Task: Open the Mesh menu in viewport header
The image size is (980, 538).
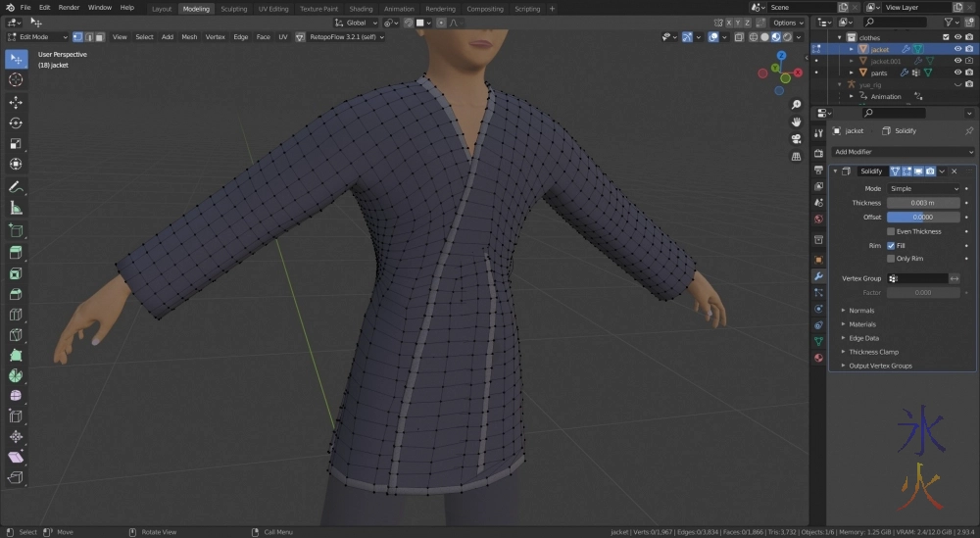Action: click(x=189, y=37)
